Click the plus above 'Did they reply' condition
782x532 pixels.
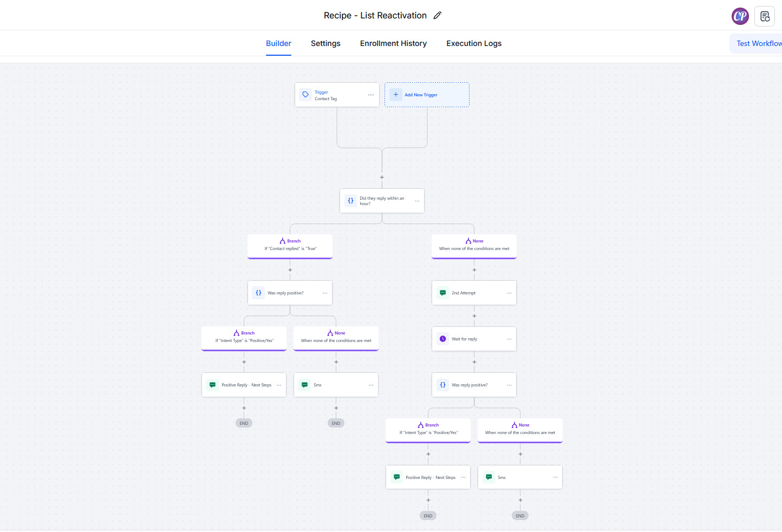click(x=382, y=177)
